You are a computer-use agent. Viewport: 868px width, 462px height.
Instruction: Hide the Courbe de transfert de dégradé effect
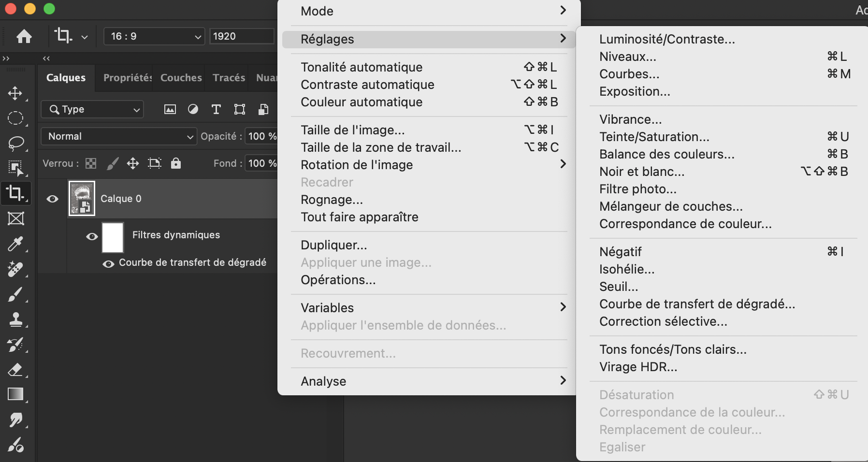[108, 263]
